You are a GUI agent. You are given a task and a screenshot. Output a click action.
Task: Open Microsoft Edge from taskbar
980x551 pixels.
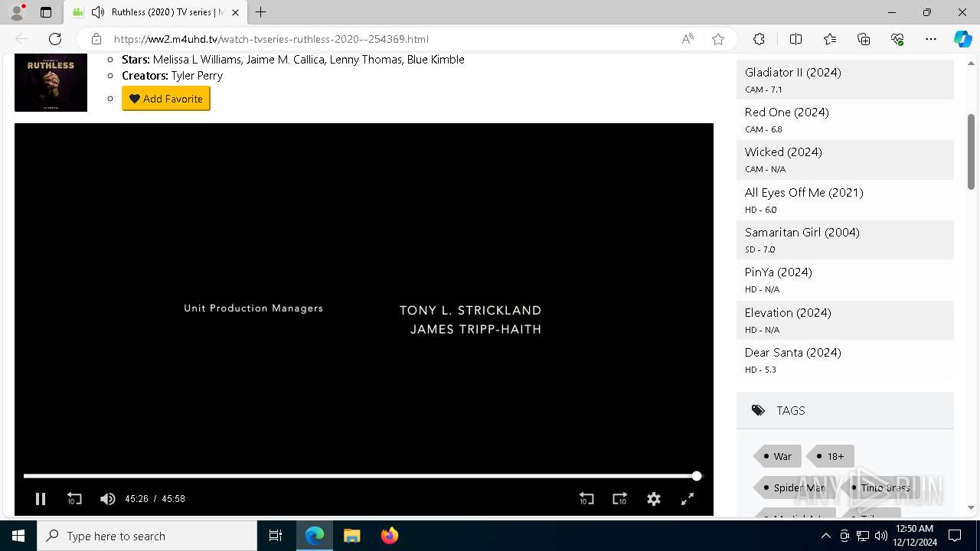(x=315, y=536)
